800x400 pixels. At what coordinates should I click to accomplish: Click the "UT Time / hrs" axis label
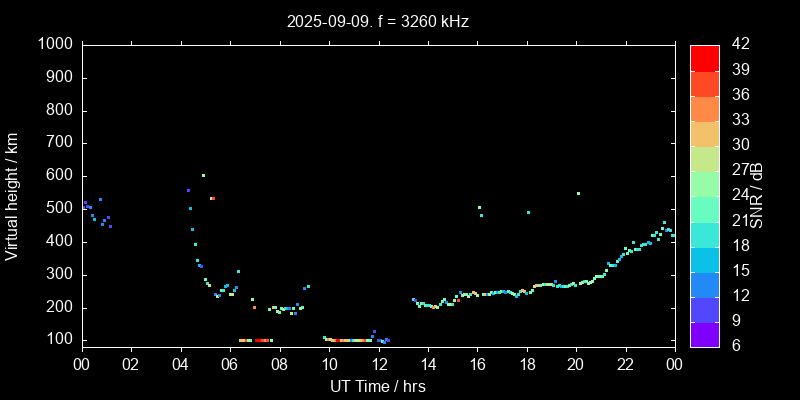(377, 385)
